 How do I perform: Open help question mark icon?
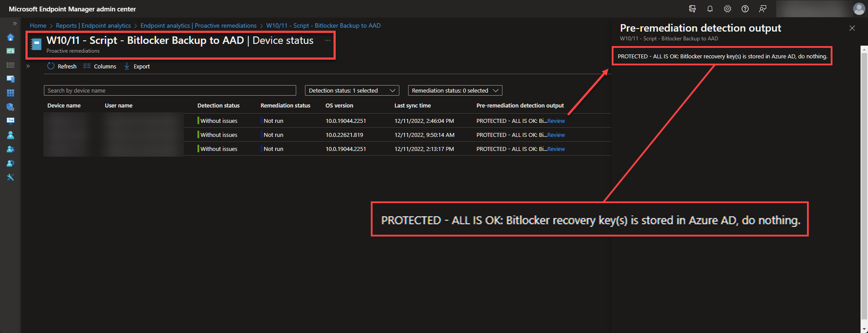click(745, 9)
